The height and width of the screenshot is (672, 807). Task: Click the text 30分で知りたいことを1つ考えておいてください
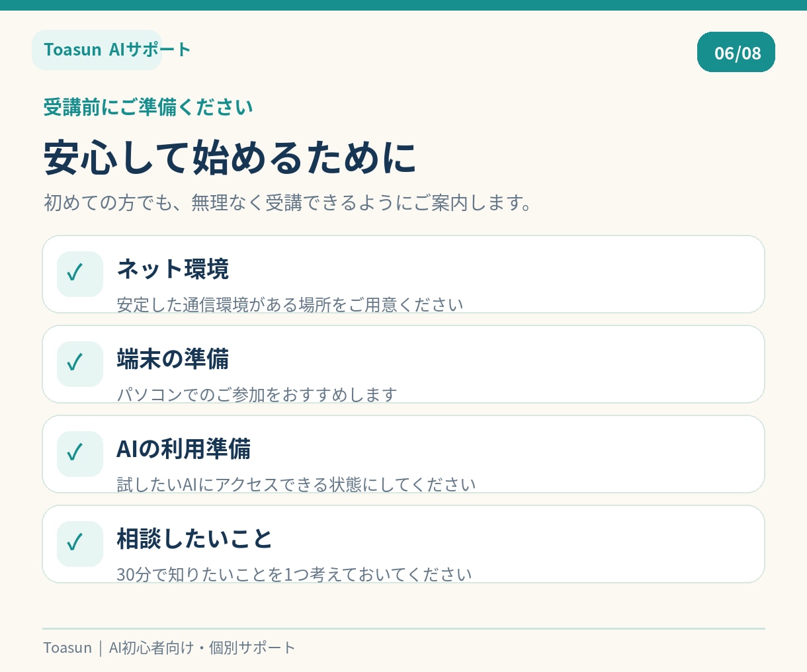pos(294,575)
